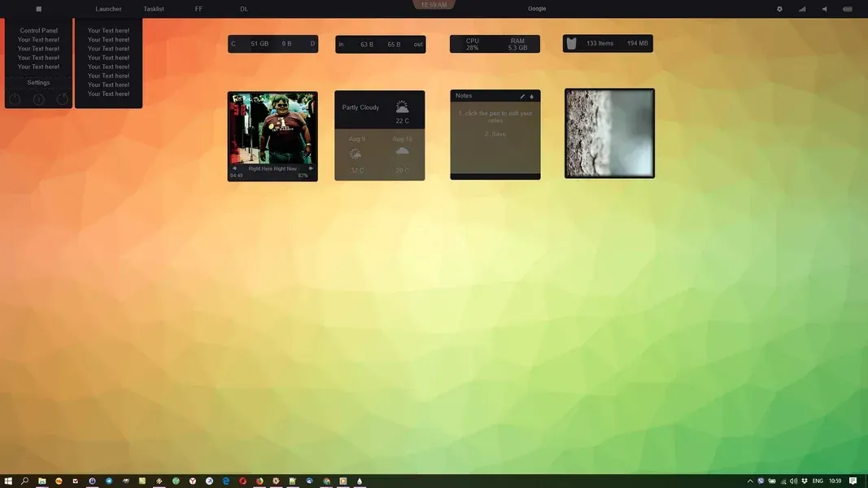The height and width of the screenshot is (488, 868).
Task: Skip to next track in music player
Action: point(311,168)
